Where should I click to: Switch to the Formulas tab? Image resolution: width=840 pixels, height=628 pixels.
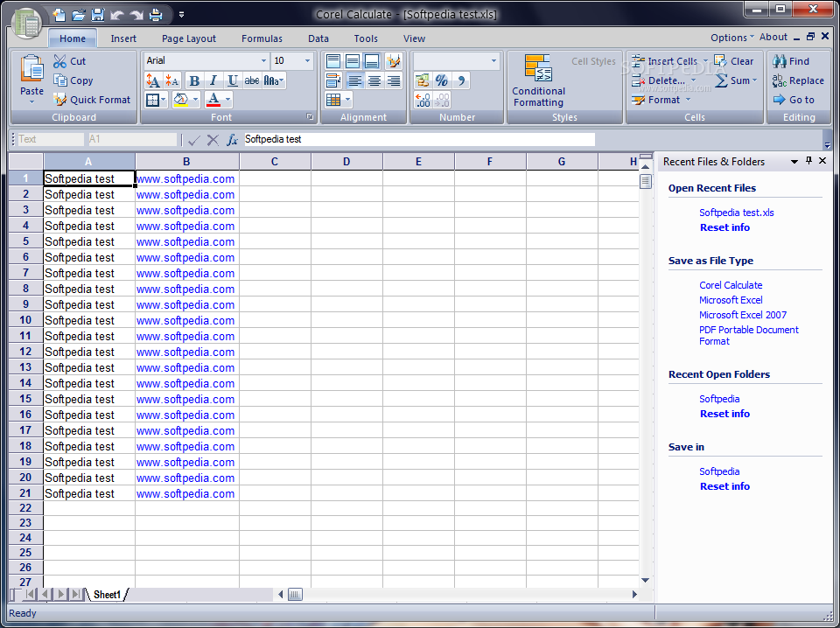pyautogui.click(x=262, y=38)
